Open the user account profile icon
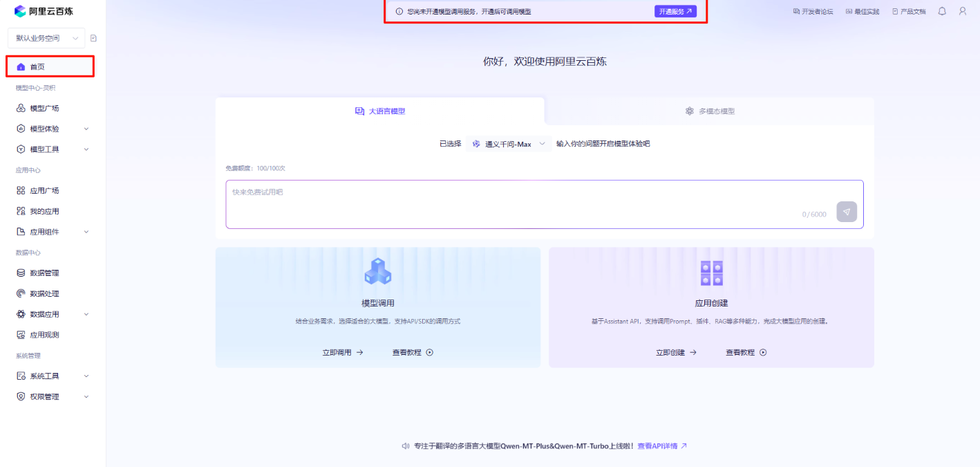 tap(963, 11)
